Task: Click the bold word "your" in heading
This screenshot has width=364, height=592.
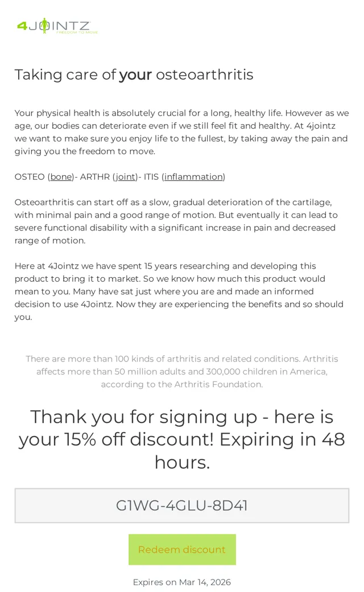Action: point(135,75)
